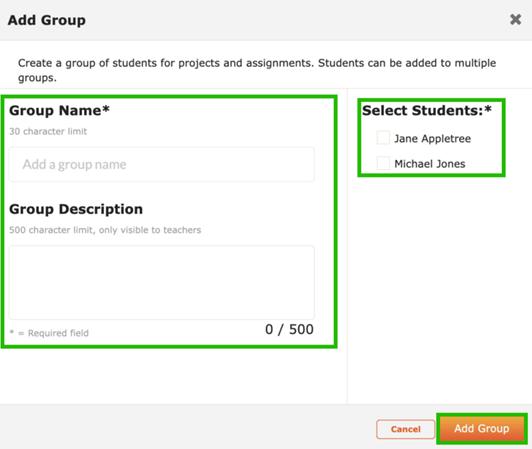The width and height of the screenshot is (532, 449).
Task: Click the 'only visible to teachers' hint
Action: (150, 230)
